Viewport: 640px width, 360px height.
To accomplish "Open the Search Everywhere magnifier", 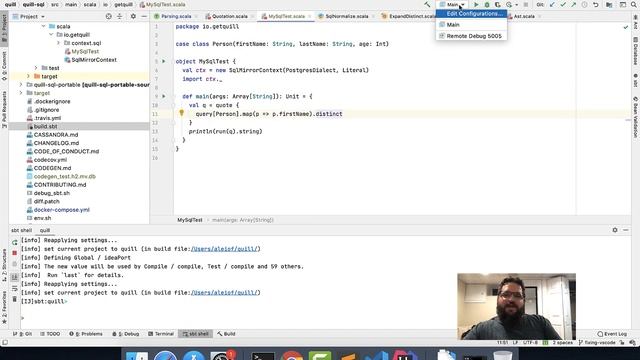I will 634,4.
